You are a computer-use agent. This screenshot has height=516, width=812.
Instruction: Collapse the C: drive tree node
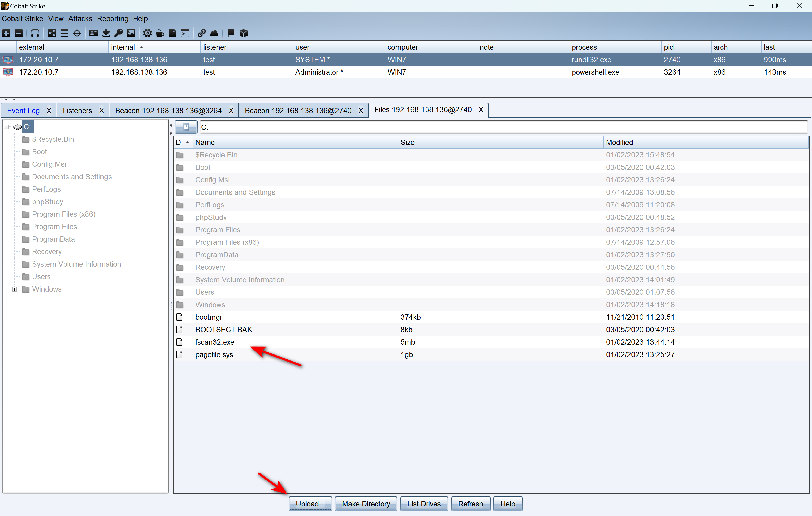6,127
